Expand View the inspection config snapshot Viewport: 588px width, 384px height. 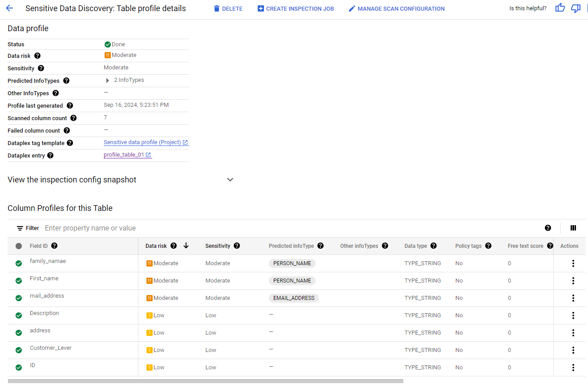point(230,180)
